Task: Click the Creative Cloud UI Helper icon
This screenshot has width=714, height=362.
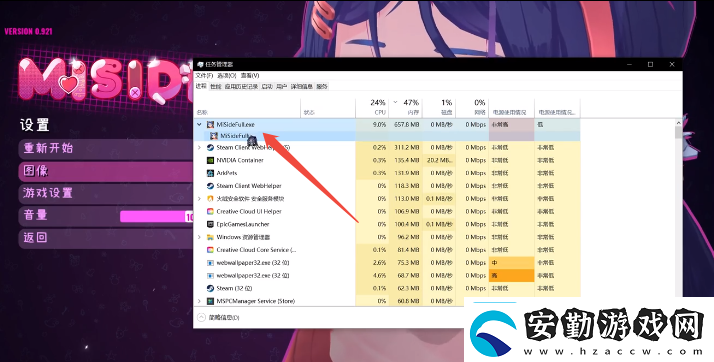Action: (210, 211)
